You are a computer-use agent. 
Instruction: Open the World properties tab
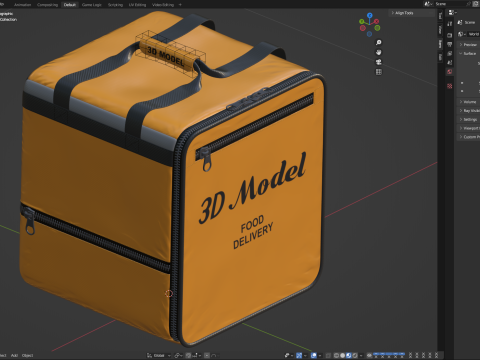pyautogui.click(x=450, y=72)
